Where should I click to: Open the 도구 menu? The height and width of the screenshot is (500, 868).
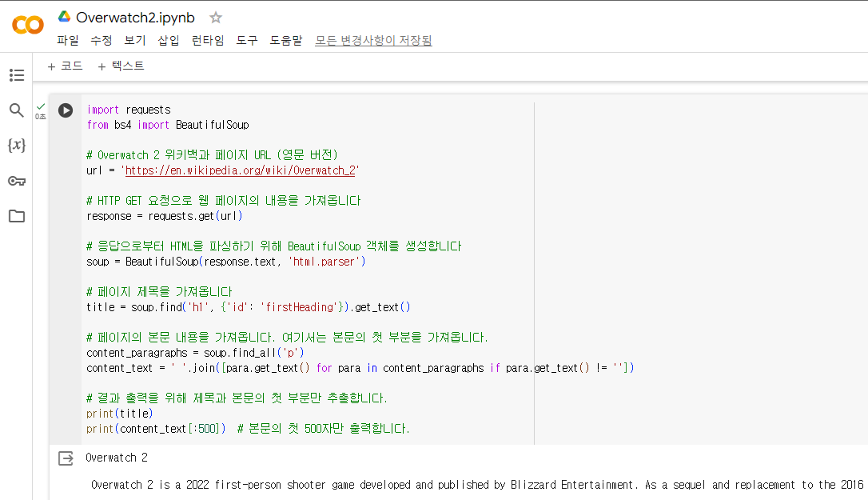tap(247, 41)
